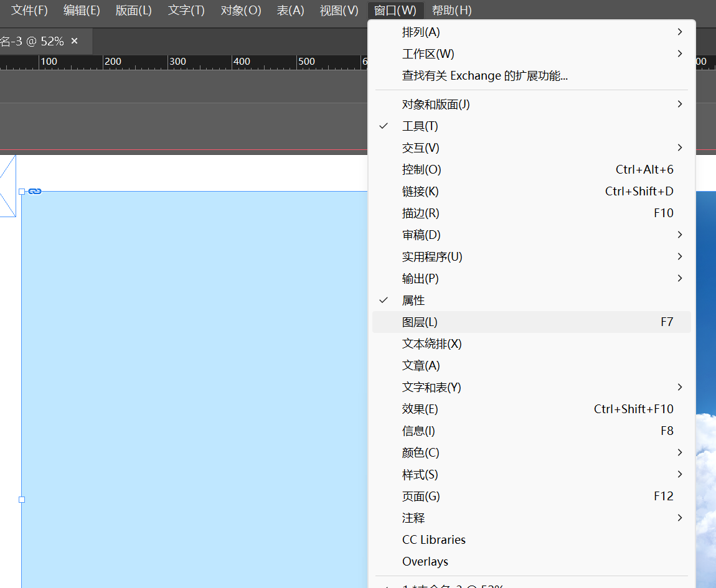
Task: Close the document tab with X
Action: (x=75, y=41)
